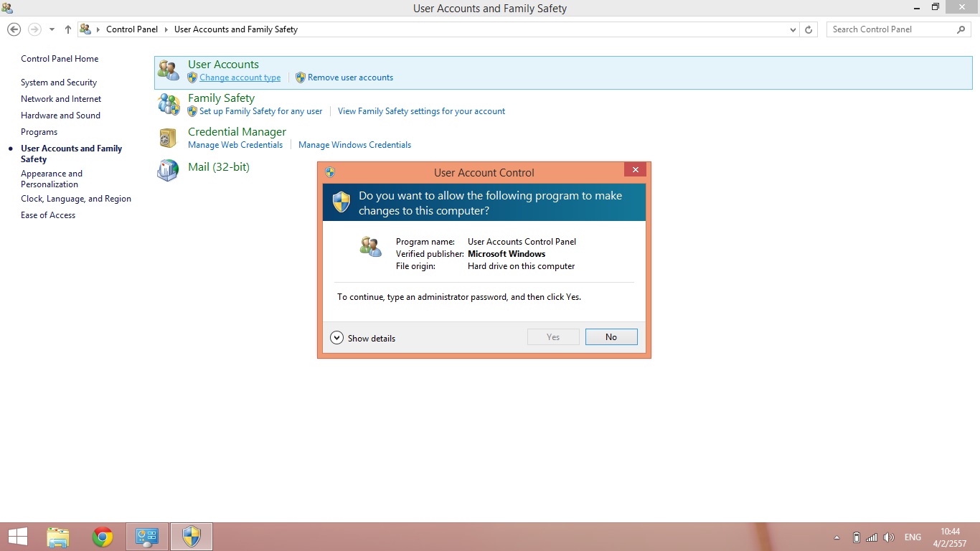Viewport: 980px width, 551px height.
Task: Open Manage Windows Credentials link
Action: pos(355,145)
